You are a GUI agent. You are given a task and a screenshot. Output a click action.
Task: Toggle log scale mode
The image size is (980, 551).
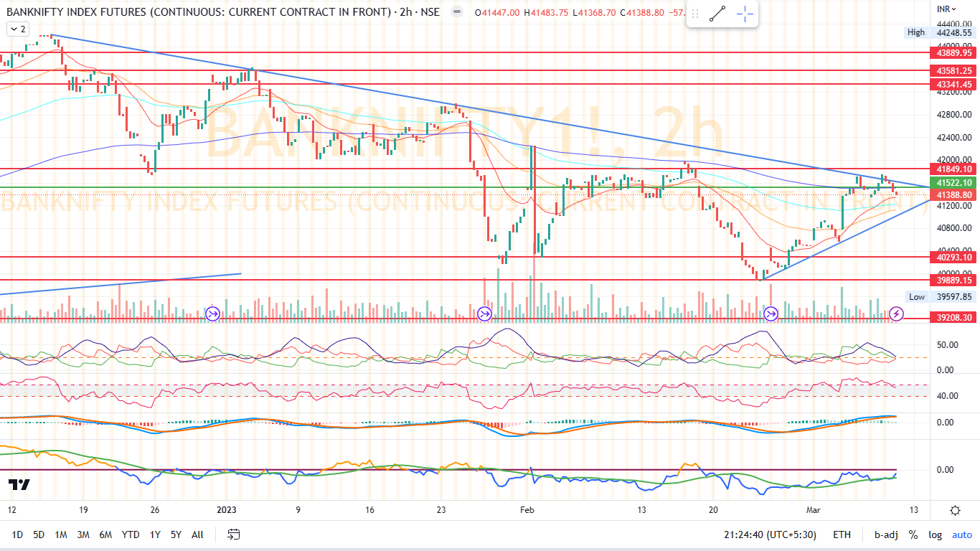pos(935,534)
